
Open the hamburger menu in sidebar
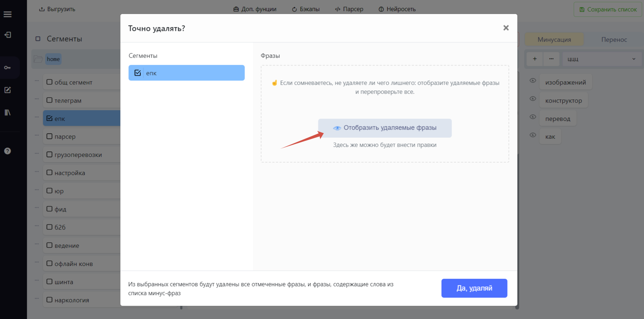(7, 14)
